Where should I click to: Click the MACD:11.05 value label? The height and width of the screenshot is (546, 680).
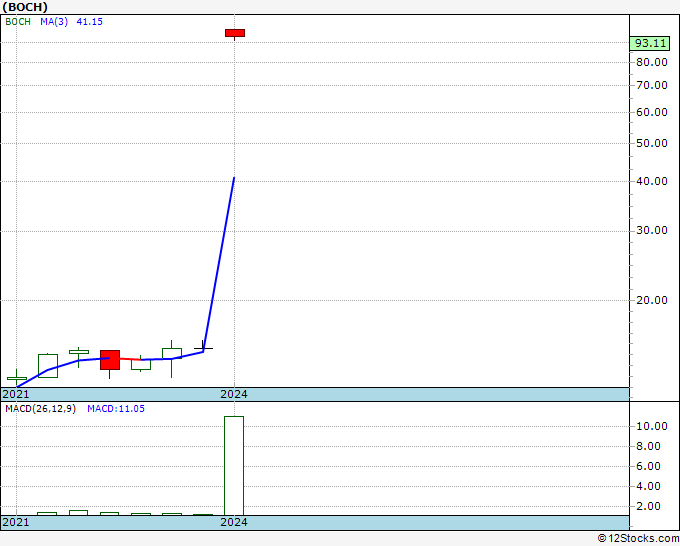116,409
